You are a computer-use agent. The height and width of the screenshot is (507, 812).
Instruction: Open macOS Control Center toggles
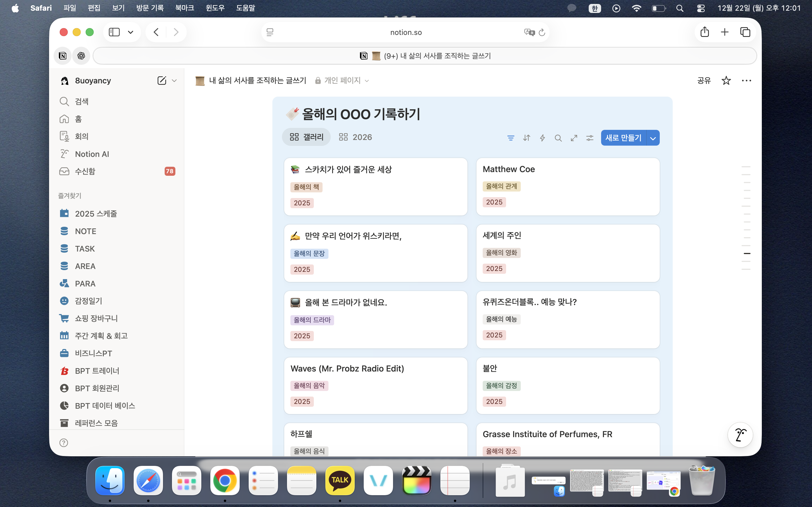tap(701, 8)
